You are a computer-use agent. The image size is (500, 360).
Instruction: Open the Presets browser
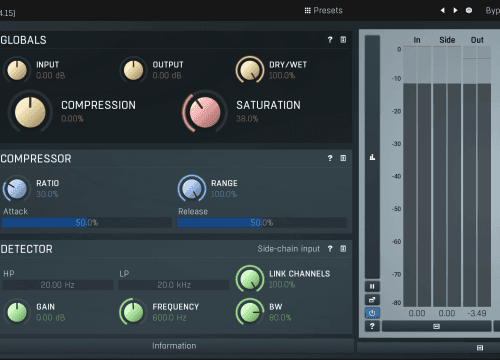pos(323,11)
